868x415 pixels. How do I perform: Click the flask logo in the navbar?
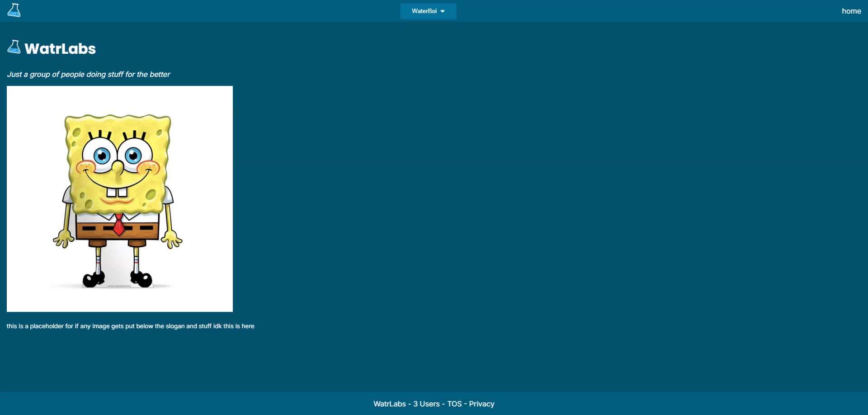(x=14, y=10)
